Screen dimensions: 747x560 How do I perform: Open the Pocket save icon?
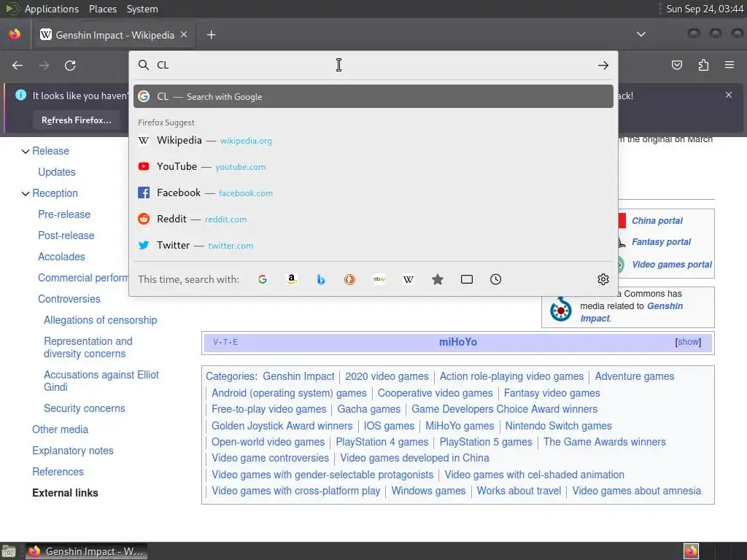click(x=676, y=65)
